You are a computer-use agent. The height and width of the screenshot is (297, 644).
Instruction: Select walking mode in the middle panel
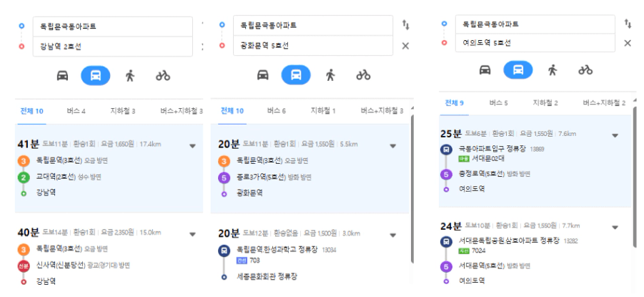[x=330, y=75]
